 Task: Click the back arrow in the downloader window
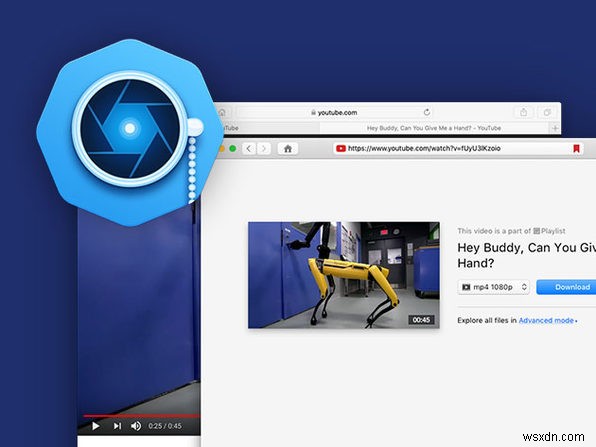[249, 149]
